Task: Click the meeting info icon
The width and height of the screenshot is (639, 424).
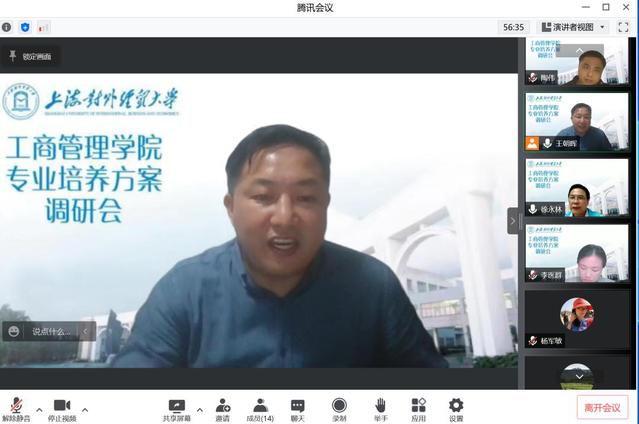Action: [7, 27]
